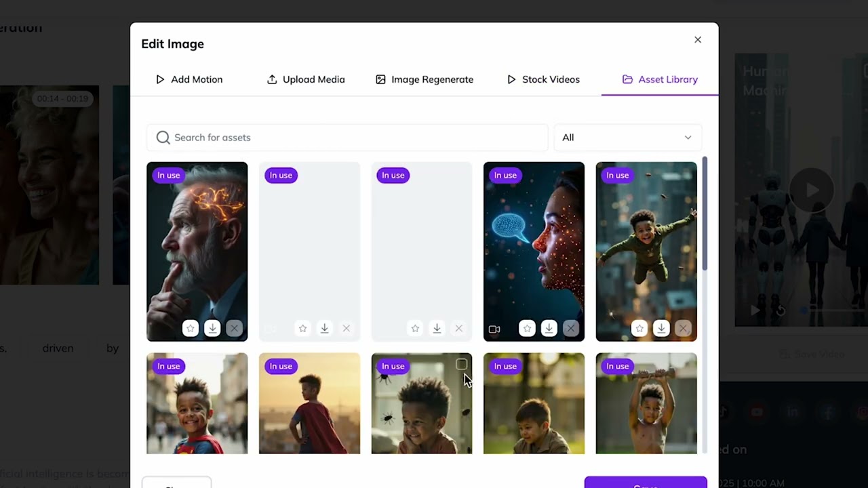Click the magnifier icon in asset search
Viewport: 868px width, 488px height.
[163, 138]
